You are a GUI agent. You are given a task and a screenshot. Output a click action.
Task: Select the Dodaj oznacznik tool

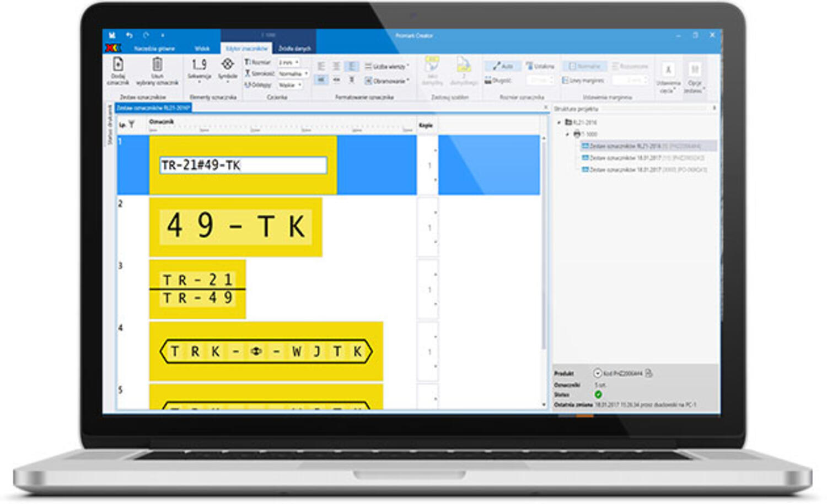117,72
